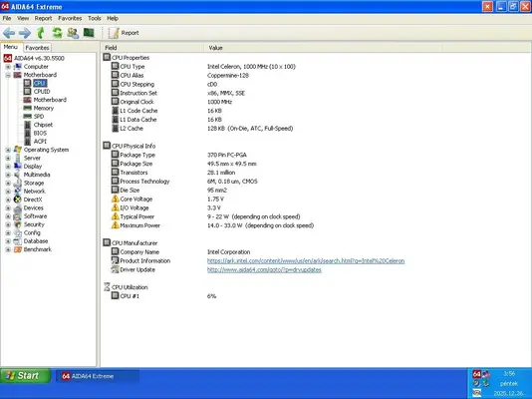Open the Help menu
Image resolution: width=532 pixels, height=399 pixels.
click(113, 18)
